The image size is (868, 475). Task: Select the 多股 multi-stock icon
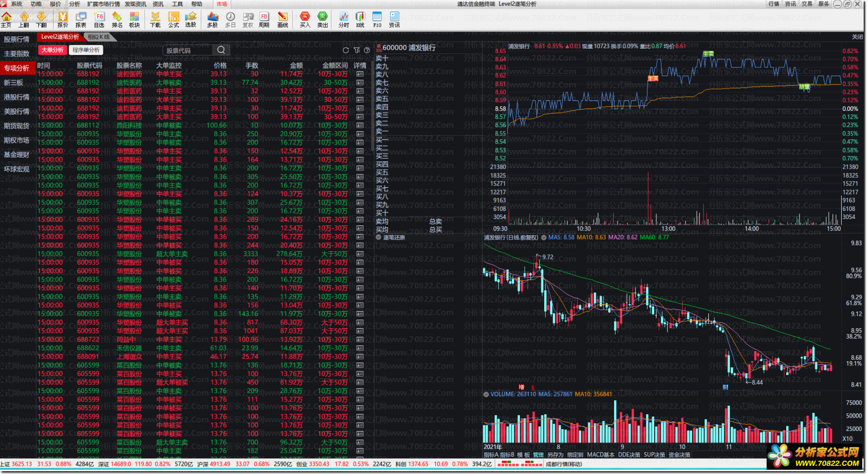coord(213,20)
